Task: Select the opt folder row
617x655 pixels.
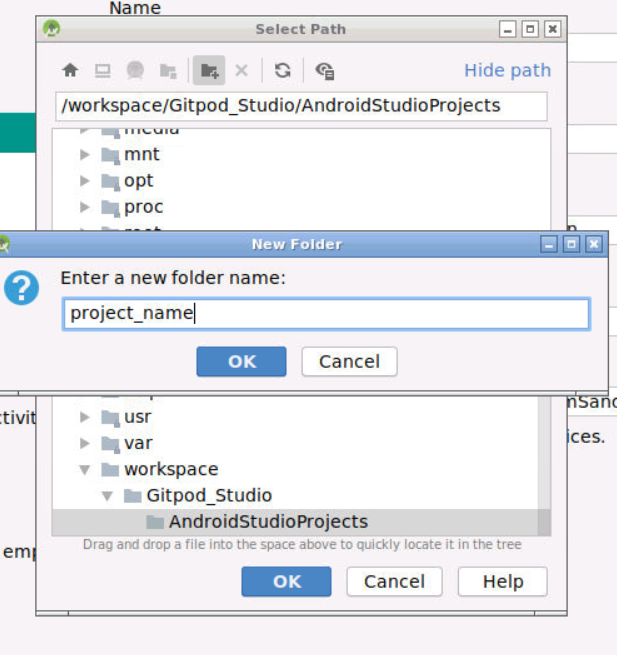Action: coord(301,181)
